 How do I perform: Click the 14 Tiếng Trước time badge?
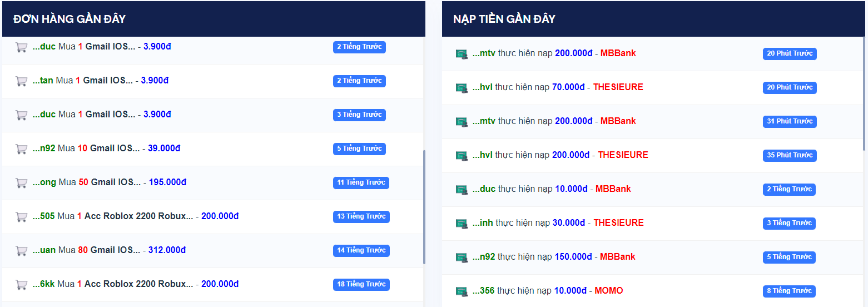(x=361, y=250)
